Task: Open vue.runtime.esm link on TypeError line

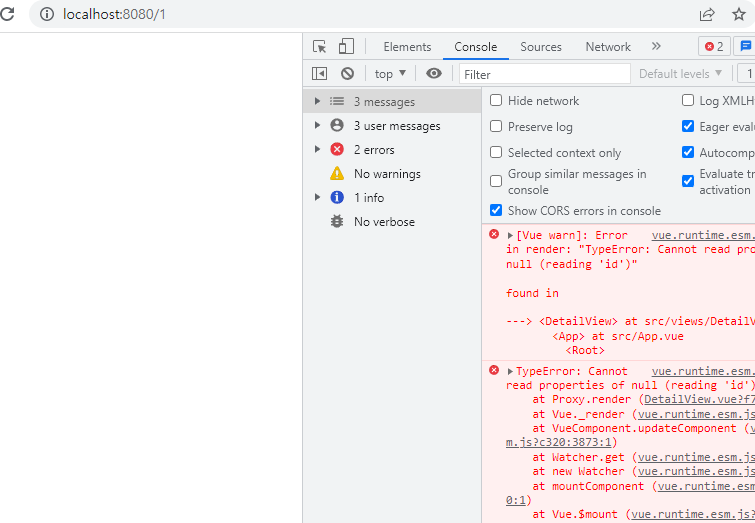Action: point(703,371)
